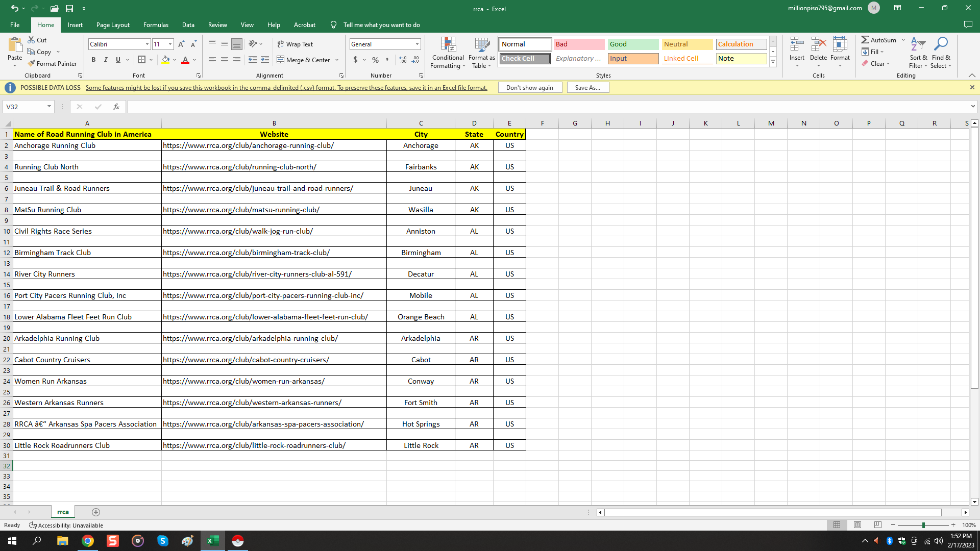Image resolution: width=980 pixels, height=551 pixels.
Task: Click the yellow fill color swatch button
Action: pyautogui.click(x=165, y=60)
